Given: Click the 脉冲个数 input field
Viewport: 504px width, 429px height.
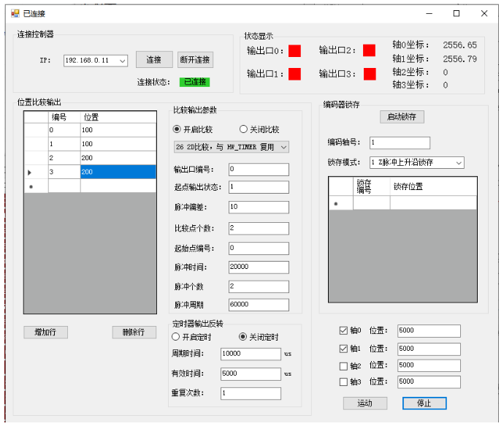Looking at the screenshot, I should click(259, 286).
